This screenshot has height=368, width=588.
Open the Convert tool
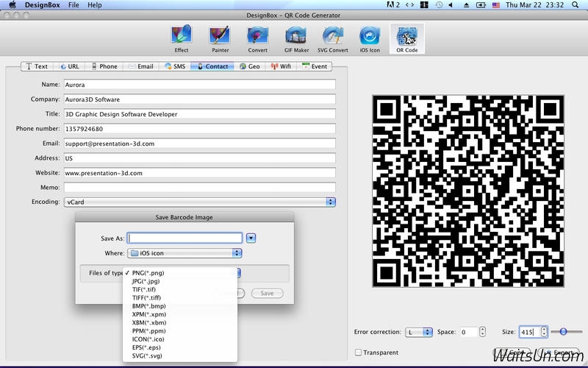point(258,39)
